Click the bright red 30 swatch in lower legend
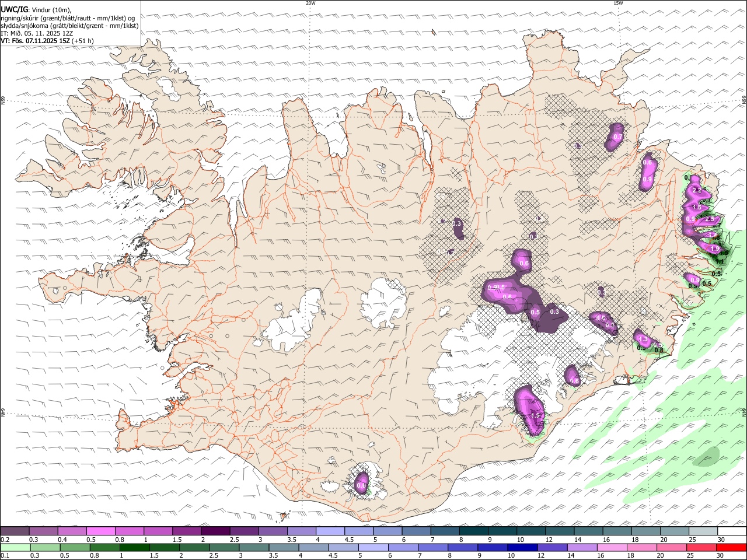Screen dimensions: 747x560 pyautogui.click(x=731, y=548)
